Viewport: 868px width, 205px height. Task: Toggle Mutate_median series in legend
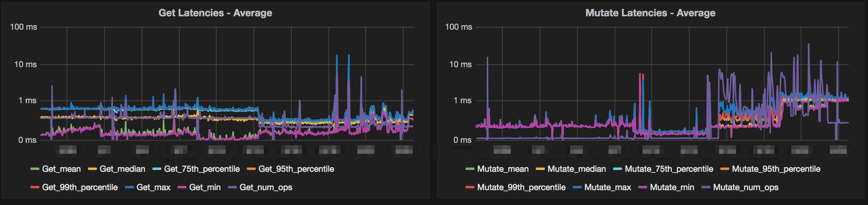[x=576, y=169]
